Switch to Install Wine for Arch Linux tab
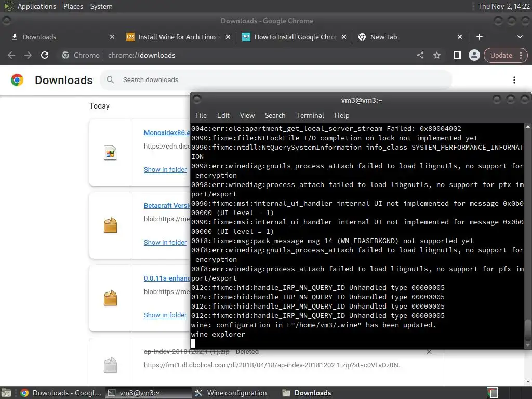532x399 pixels. click(178, 37)
